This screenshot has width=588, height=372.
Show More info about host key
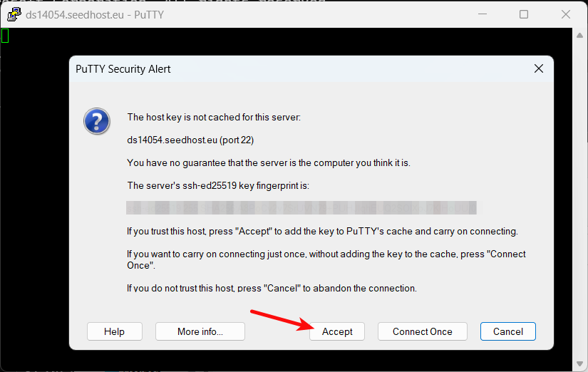coord(200,331)
